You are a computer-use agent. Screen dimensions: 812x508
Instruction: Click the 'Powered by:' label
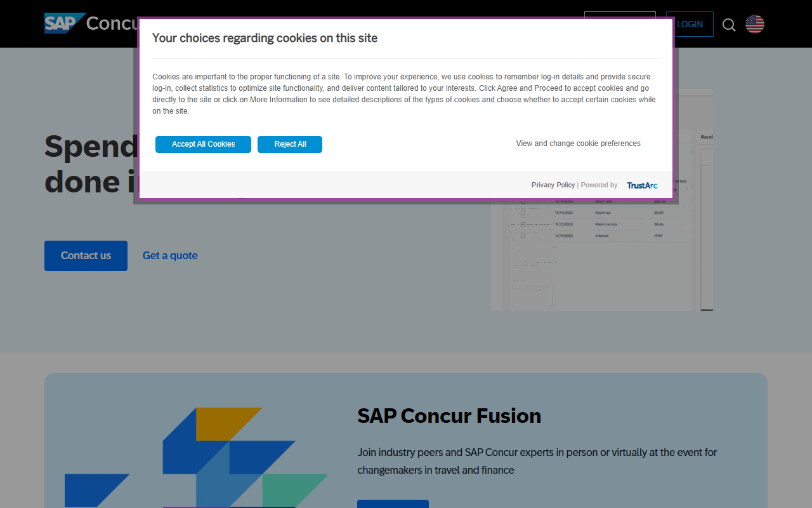click(600, 185)
